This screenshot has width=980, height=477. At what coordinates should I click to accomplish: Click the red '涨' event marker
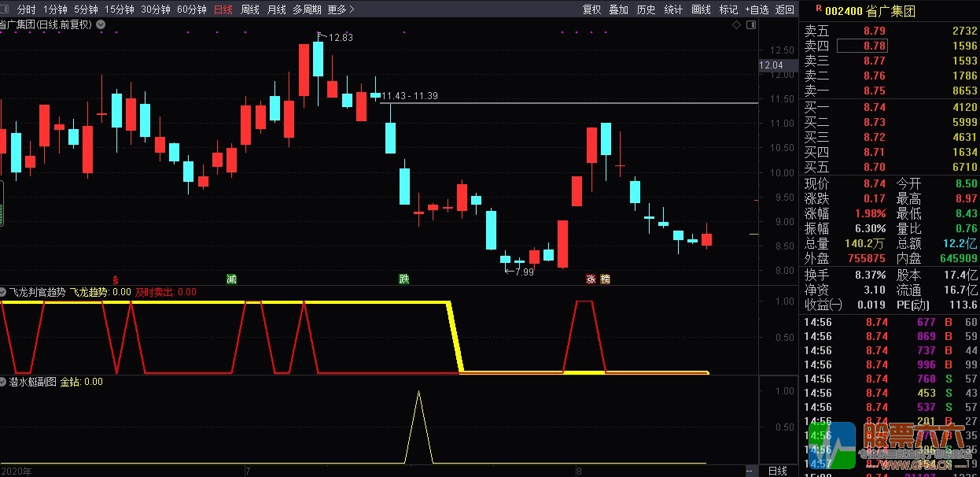pyautogui.click(x=591, y=279)
